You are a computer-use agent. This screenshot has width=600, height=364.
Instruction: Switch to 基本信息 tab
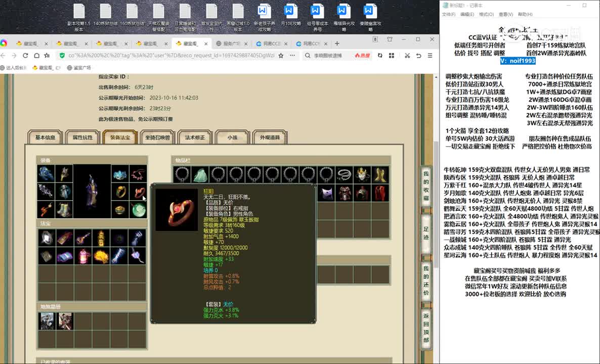point(45,138)
